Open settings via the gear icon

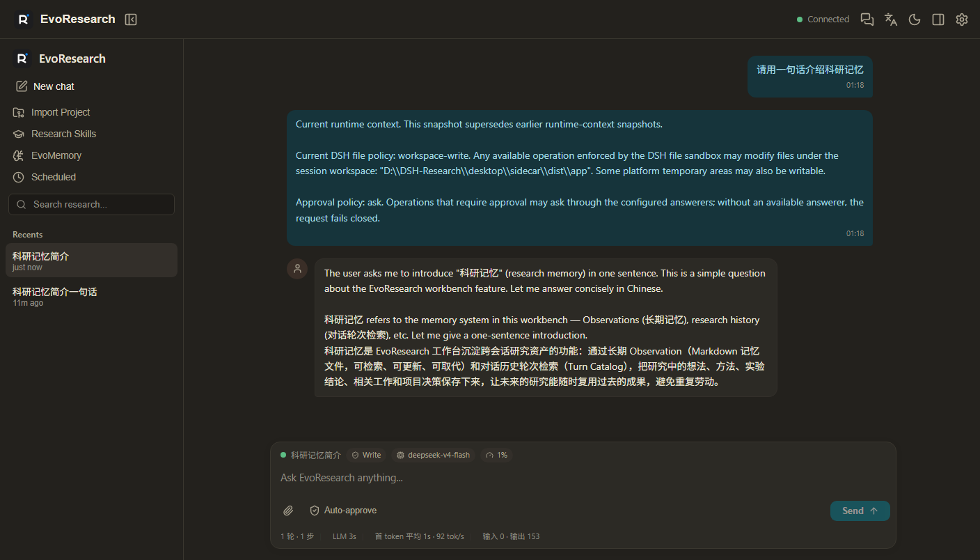(962, 20)
